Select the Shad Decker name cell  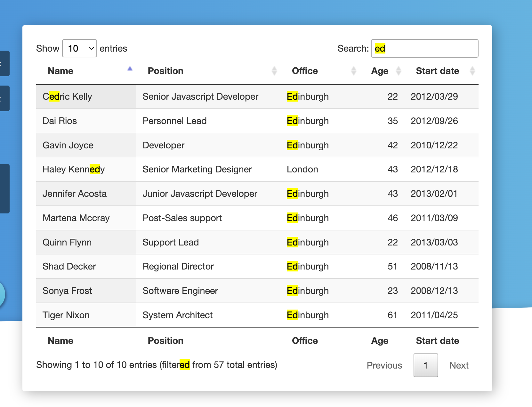pyautogui.click(x=86, y=266)
